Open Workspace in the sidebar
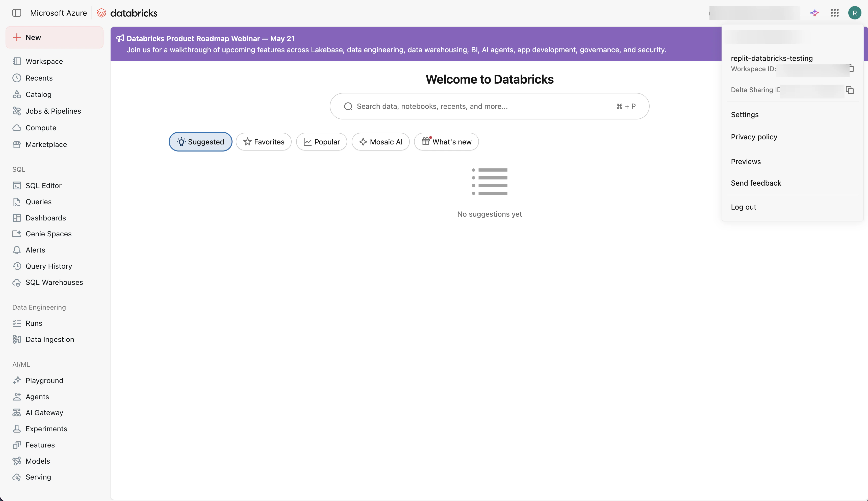868x501 pixels. click(54, 61)
